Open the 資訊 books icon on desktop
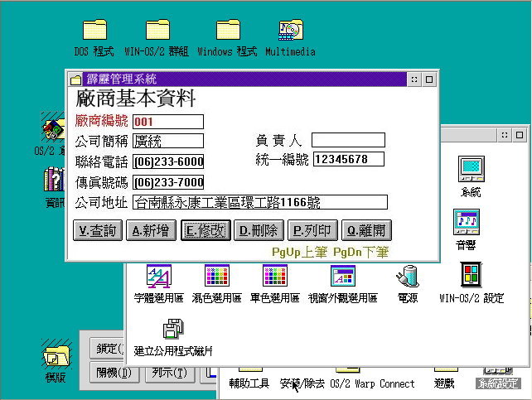 (x=55, y=179)
